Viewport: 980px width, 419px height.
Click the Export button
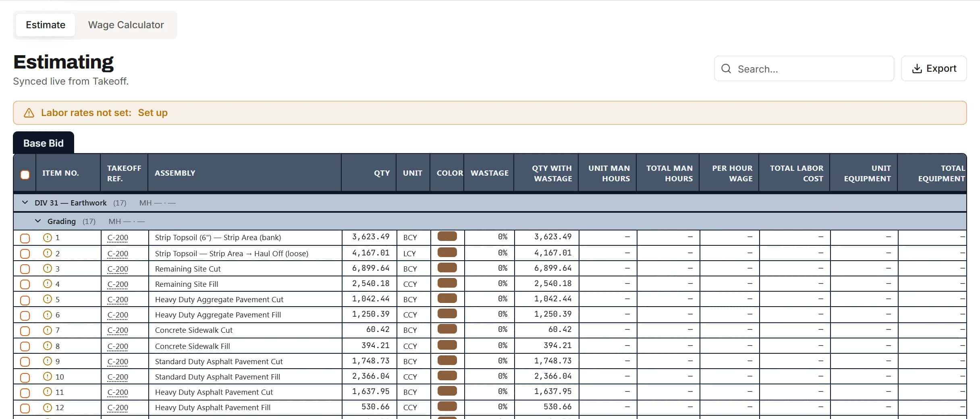[934, 68]
